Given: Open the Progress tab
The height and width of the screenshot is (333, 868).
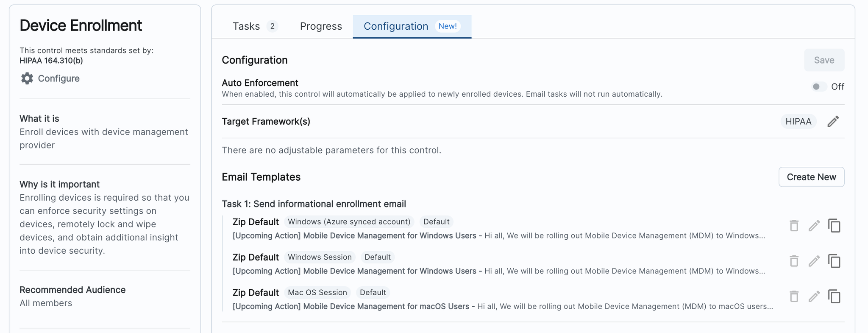Looking at the screenshot, I should pyautogui.click(x=321, y=26).
